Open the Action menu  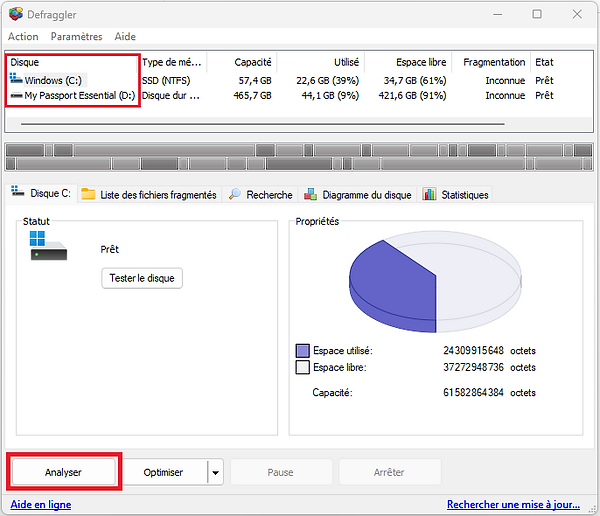23,36
